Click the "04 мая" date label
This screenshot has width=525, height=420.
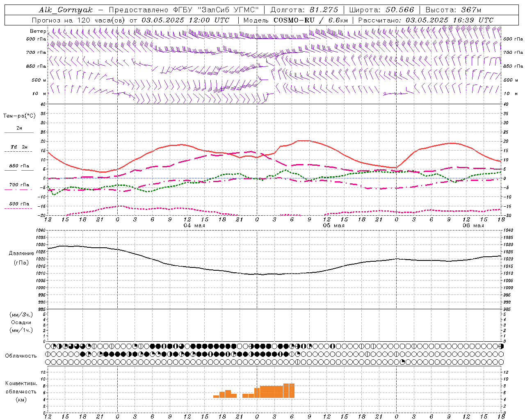pos(194,225)
